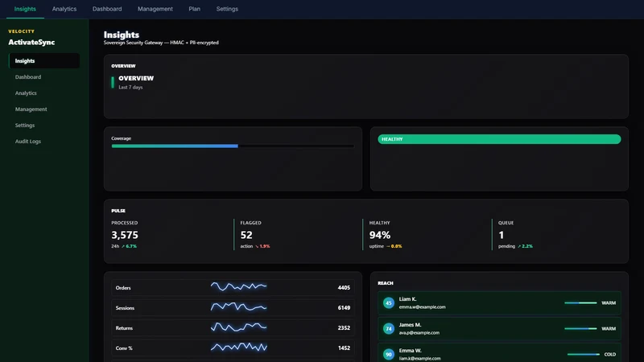Viewport: 644px width, 362px height.
Task: Click the 6.7% processed trend indicator
Action: coord(129,246)
